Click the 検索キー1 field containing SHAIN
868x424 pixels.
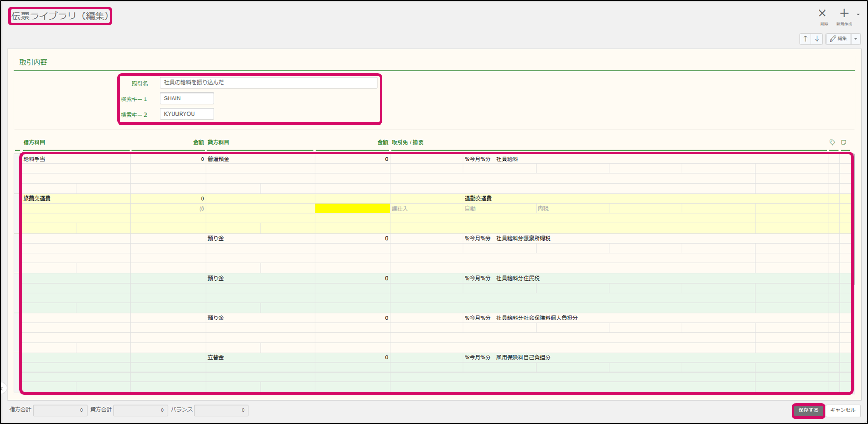click(x=186, y=98)
